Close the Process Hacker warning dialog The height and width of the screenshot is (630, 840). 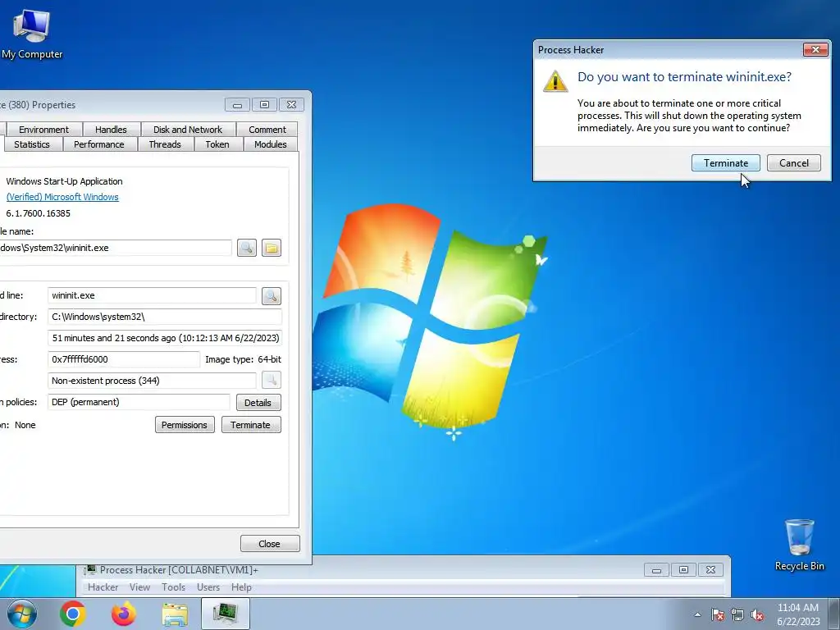tap(815, 49)
